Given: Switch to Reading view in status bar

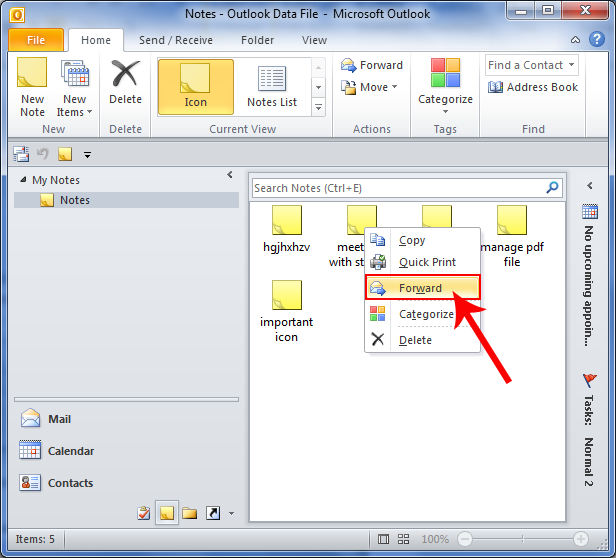Looking at the screenshot, I should (403, 539).
